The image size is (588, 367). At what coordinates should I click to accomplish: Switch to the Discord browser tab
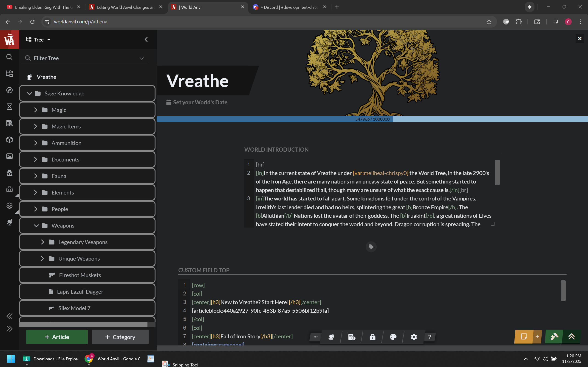289,7
